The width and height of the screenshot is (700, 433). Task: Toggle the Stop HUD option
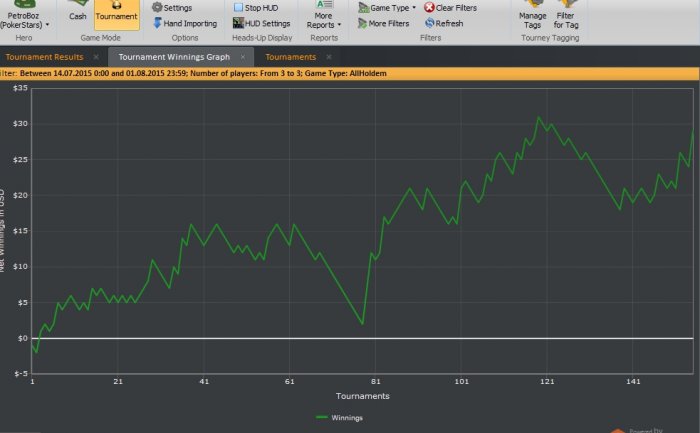pos(256,8)
